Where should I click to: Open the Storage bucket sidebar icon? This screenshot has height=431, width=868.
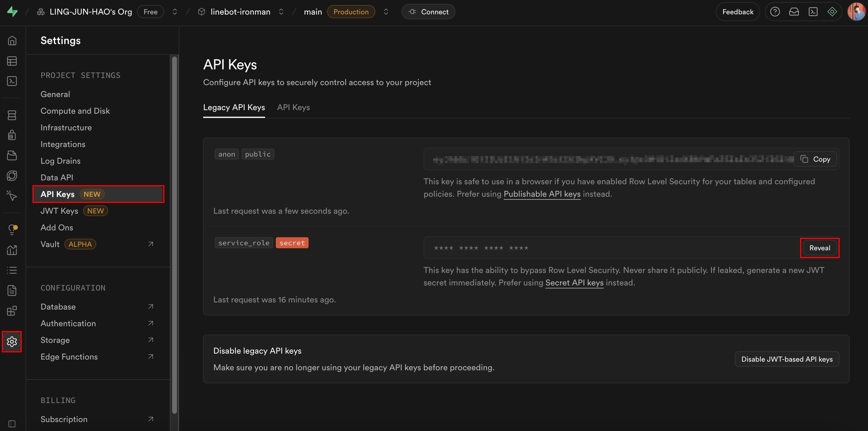[x=12, y=155]
